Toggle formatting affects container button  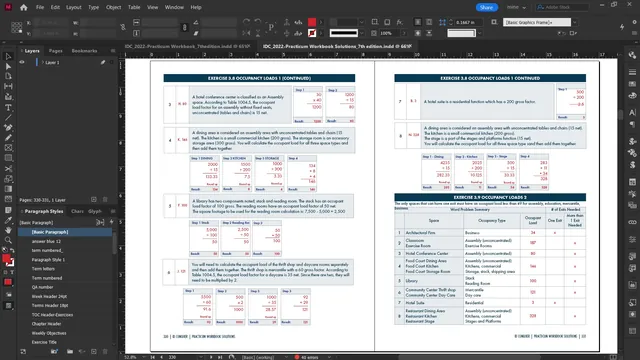click(x=5, y=272)
